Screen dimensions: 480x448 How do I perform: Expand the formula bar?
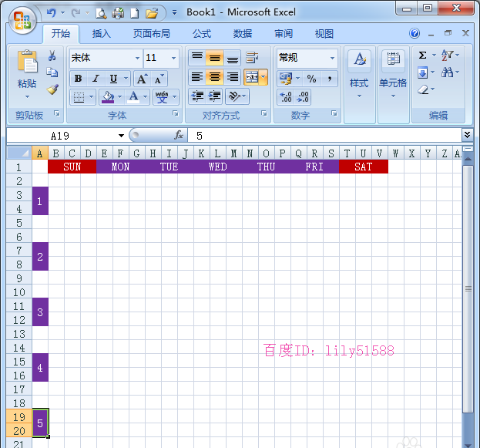click(467, 135)
